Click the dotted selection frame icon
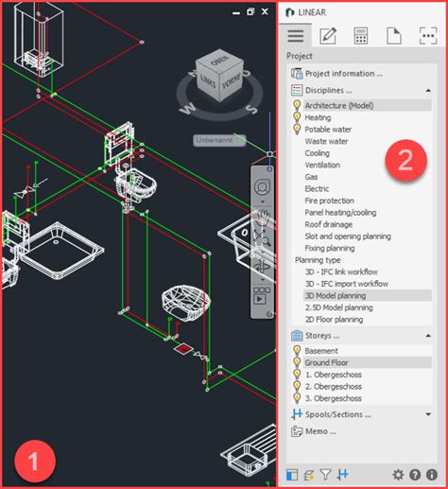448x489 pixels. (428, 36)
